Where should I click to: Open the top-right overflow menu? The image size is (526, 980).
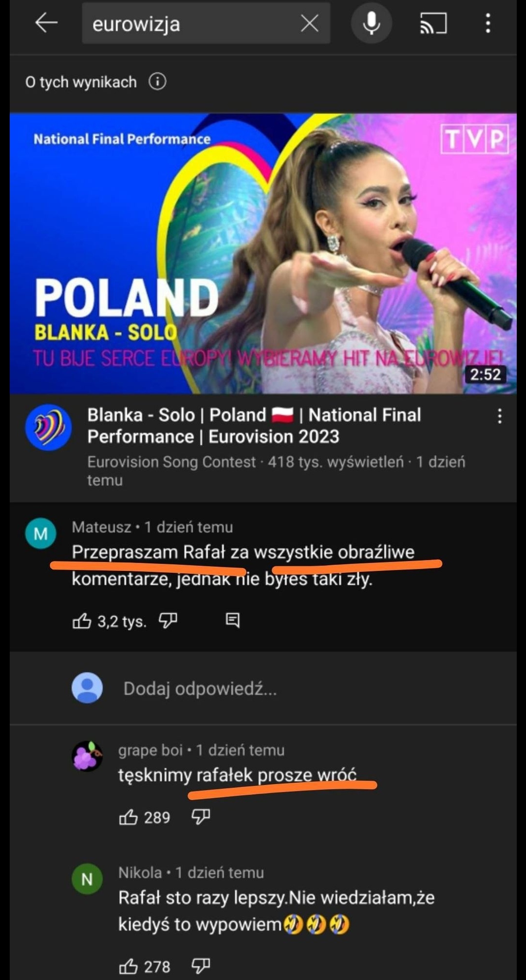488,23
